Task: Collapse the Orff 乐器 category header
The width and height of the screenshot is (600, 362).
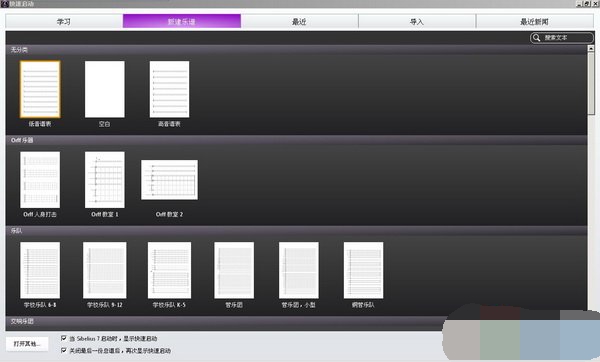Action: [x=296, y=140]
